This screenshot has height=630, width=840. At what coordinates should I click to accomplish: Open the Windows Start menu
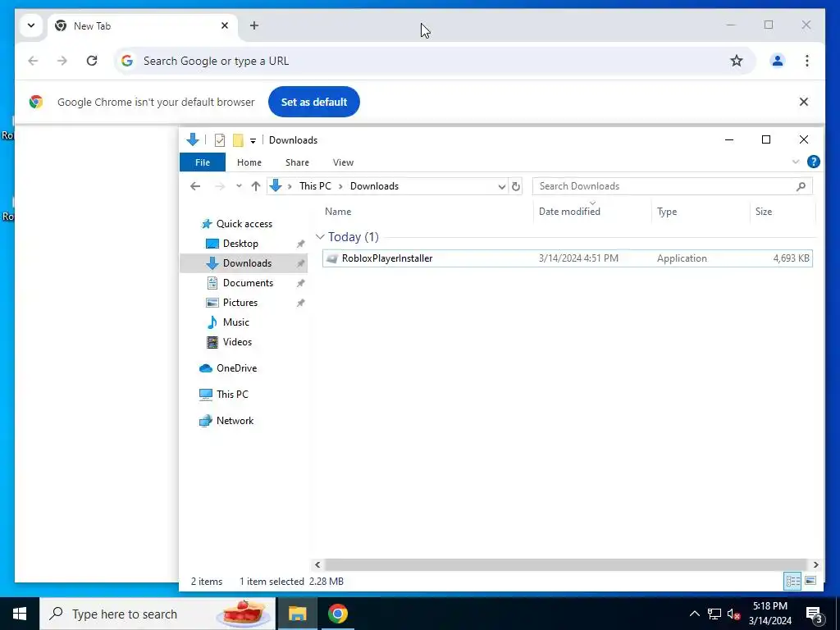point(20,614)
